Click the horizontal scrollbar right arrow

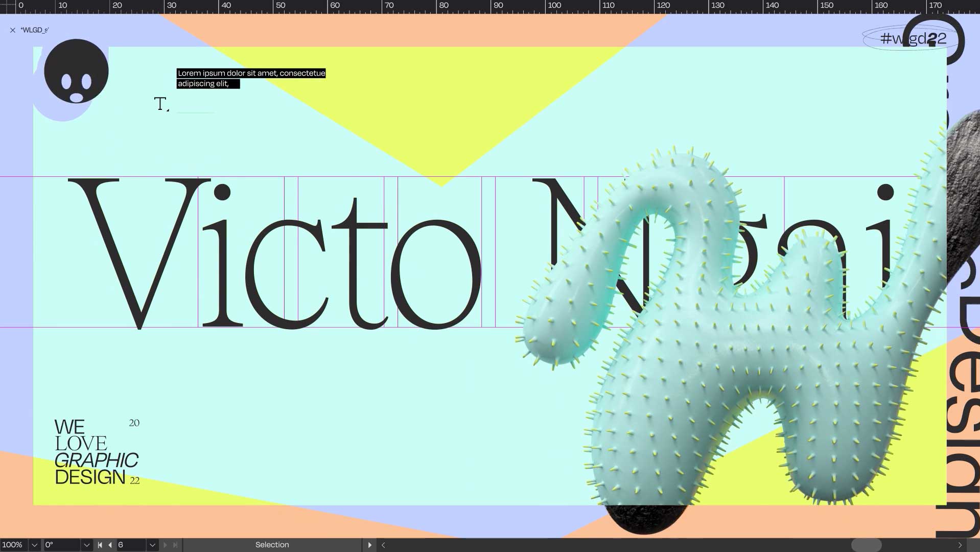[960, 545]
